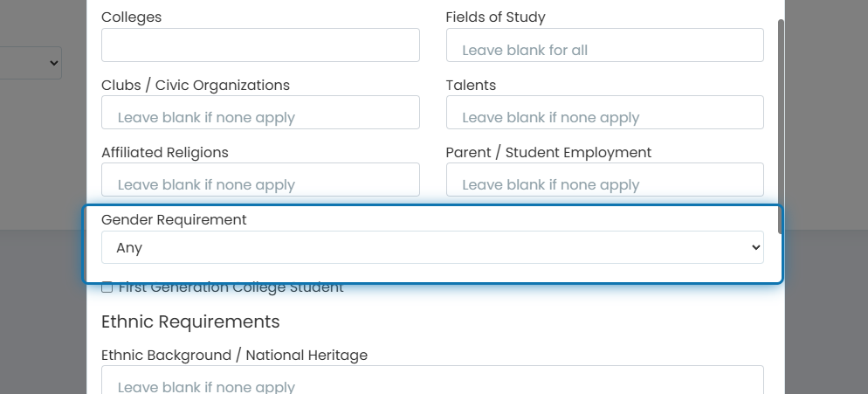Viewport: 868px width, 394px height.
Task: Click into the Fields of Study input box
Action: coord(604,45)
